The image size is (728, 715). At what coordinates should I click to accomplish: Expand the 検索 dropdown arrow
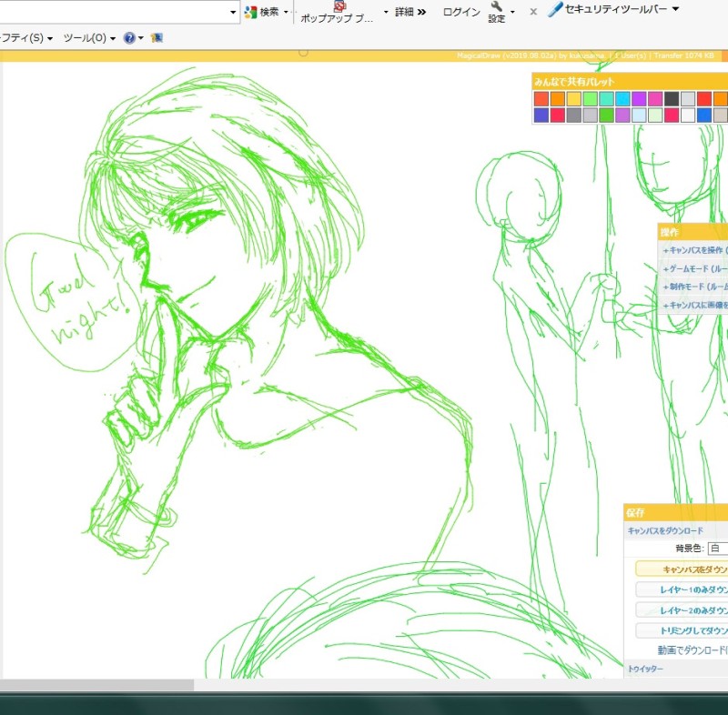(x=286, y=12)
